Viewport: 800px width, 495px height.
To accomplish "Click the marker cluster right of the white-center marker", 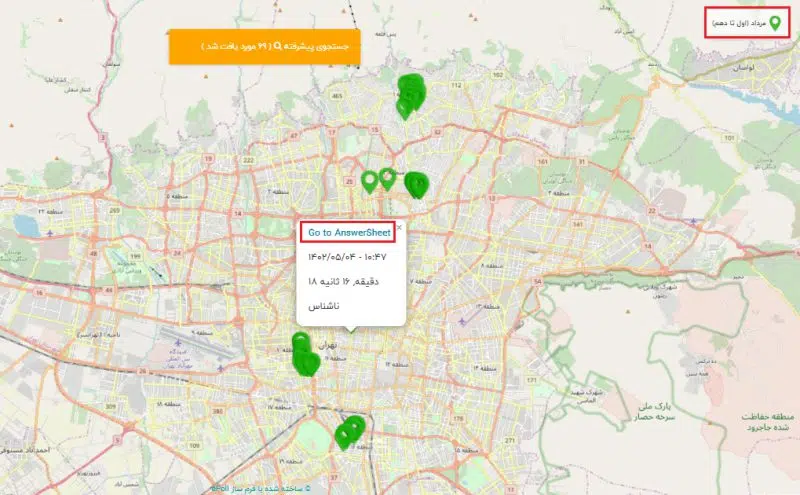I will coord(416,185).
